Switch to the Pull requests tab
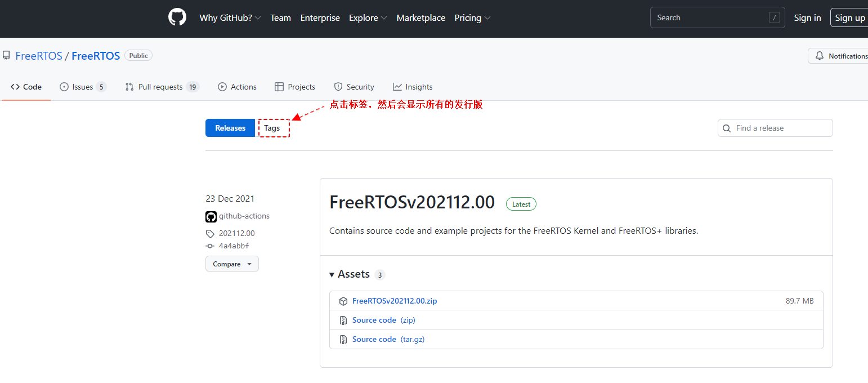868x383 pixels. (162, 87)
